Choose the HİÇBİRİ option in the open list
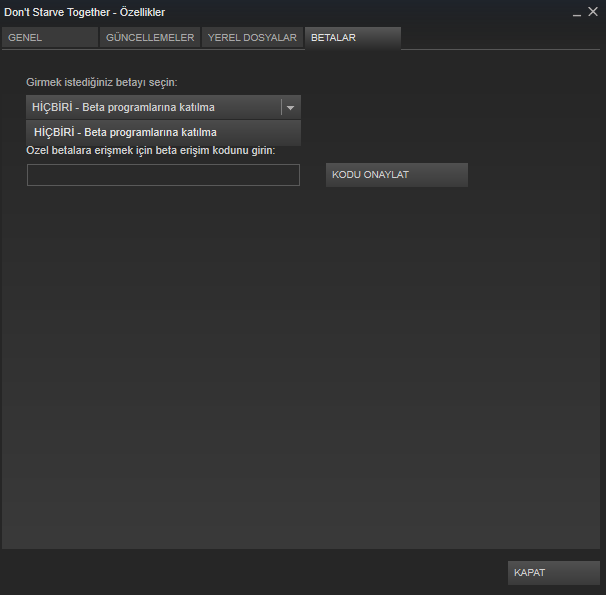The image size is (606, 595). [x=163, y=133]
